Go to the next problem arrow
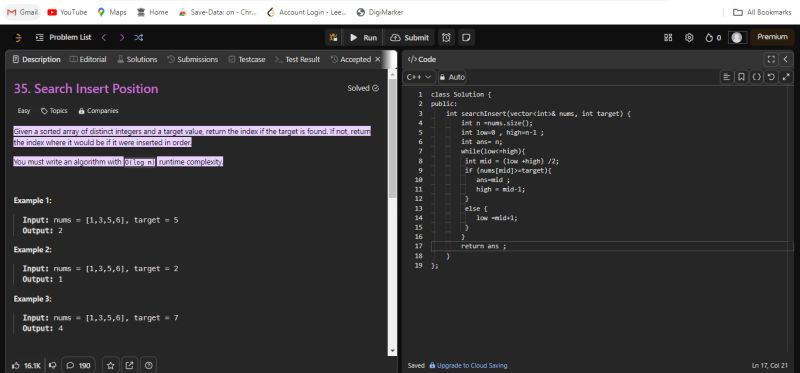Screen dimensions: 800x373 pos(121,37)
